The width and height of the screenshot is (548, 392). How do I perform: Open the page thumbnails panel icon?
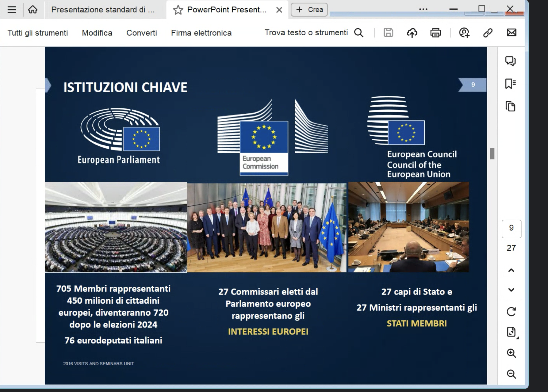coord(511,106)
